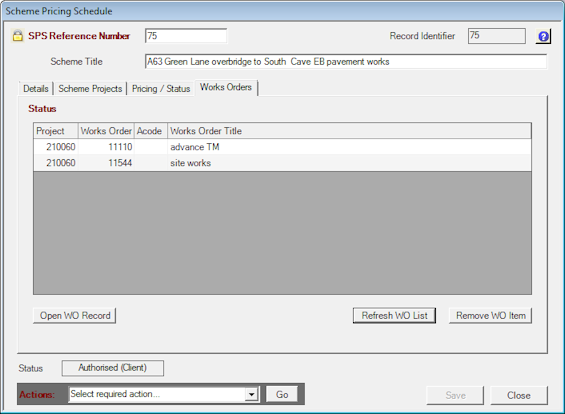Click the padlock icon beside SPS Reference Number
The width and height of the screenshot is (565, 414).
click(x=17, y=36)
